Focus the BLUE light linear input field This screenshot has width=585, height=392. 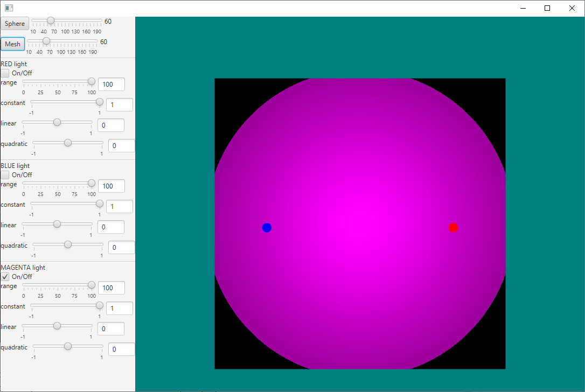[111, 227]
